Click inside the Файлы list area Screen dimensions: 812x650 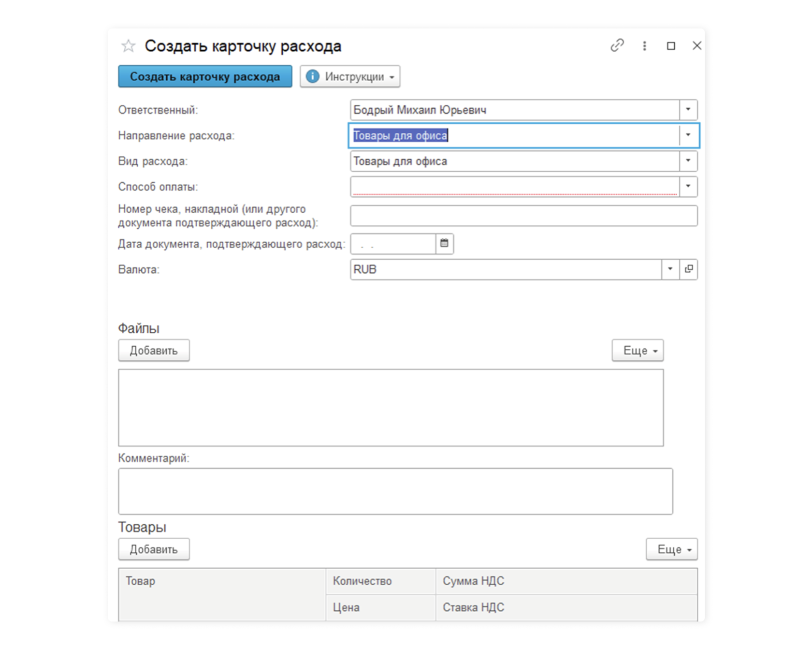391,408
